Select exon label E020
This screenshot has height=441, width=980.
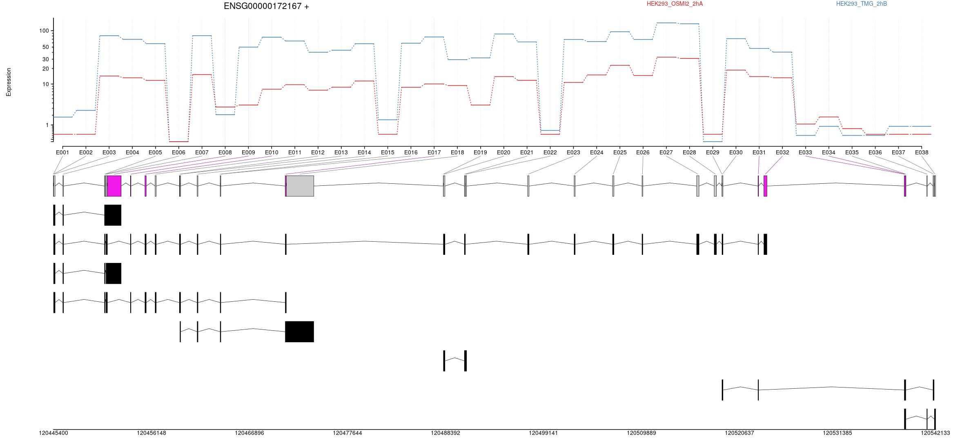click(x=503, y=152)
